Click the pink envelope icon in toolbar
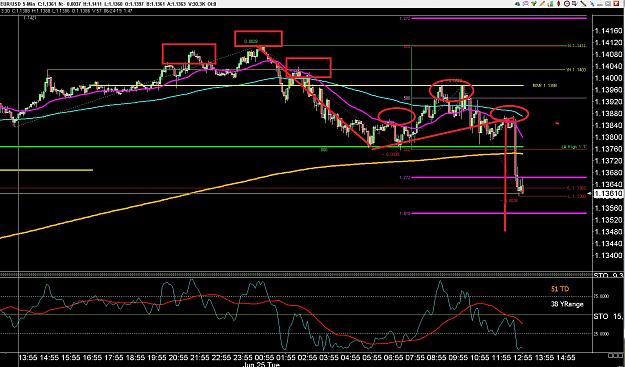The image size is (625, 367). click(x=526, y=4)
